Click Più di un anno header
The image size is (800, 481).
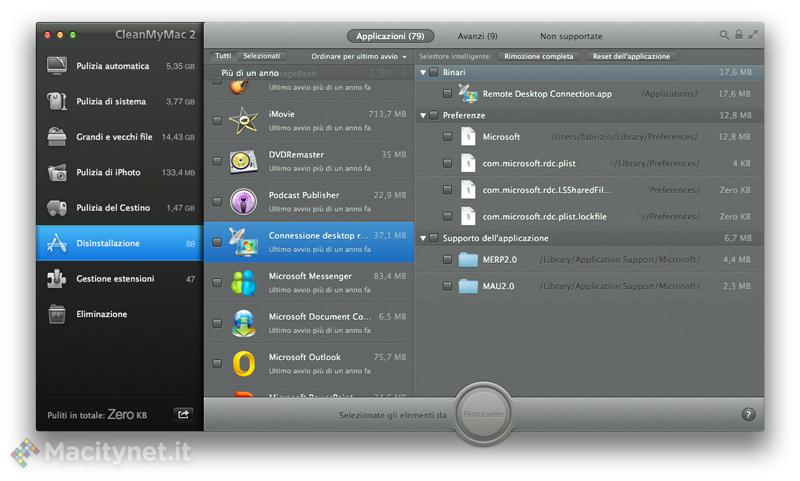tap(250, 73)
